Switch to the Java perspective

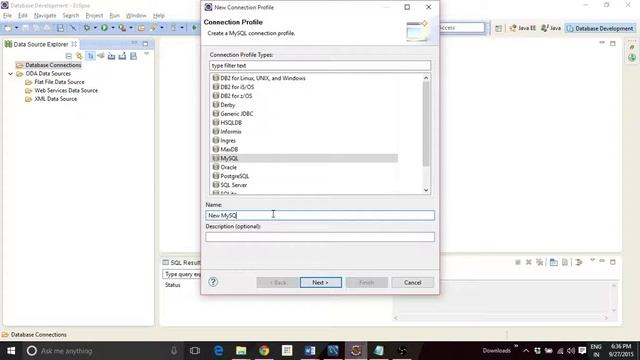tap(551, 28)
